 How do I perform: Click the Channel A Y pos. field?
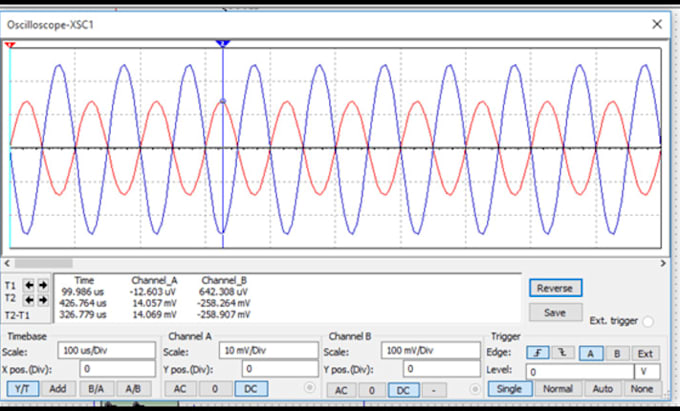click(280, 369)
